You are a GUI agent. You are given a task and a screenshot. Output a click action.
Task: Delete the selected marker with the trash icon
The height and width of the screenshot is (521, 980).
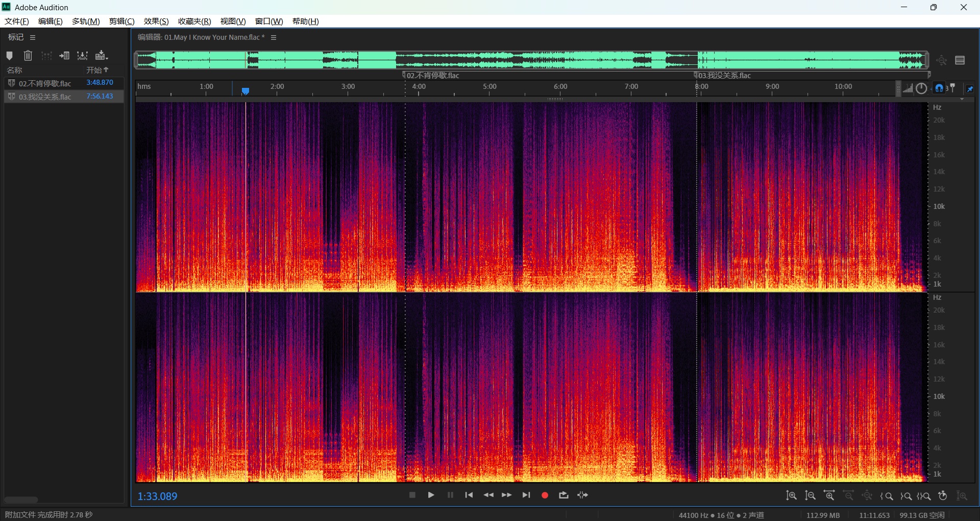click(28, 56)
